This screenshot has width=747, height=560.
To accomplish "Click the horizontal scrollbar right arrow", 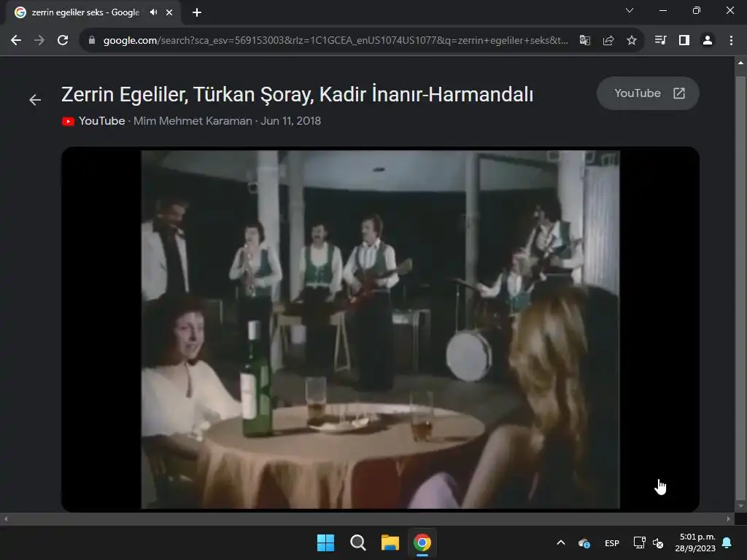I will 729,519.
